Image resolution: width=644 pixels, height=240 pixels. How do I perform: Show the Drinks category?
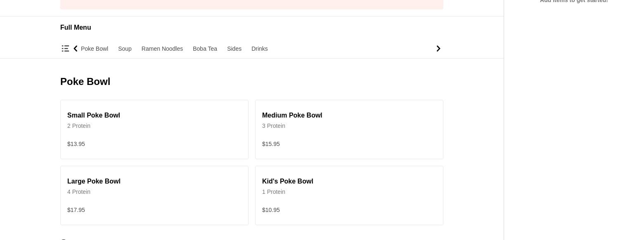tap(259, 49)
